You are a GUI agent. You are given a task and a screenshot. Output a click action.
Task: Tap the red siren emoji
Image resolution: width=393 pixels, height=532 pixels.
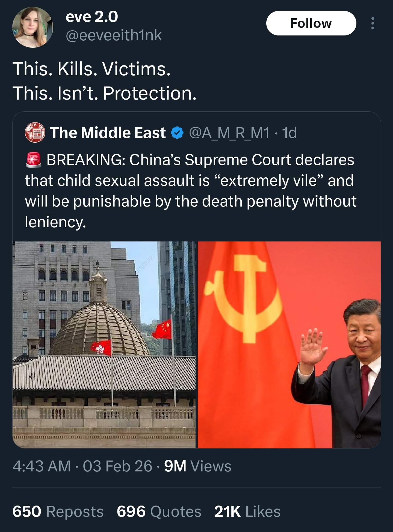pyautogui.click(x=33, y=160)
